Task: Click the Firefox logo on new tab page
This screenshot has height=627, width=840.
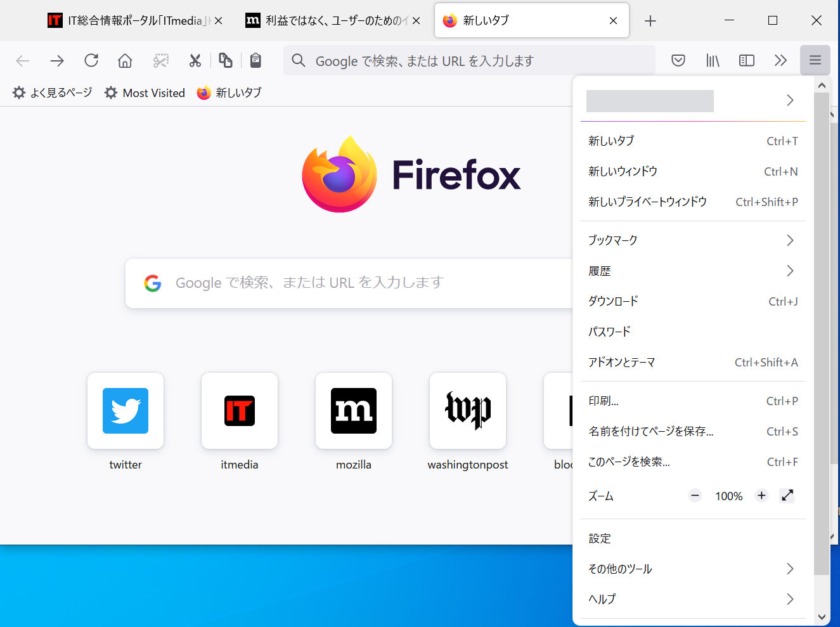Action: [340, 174]
